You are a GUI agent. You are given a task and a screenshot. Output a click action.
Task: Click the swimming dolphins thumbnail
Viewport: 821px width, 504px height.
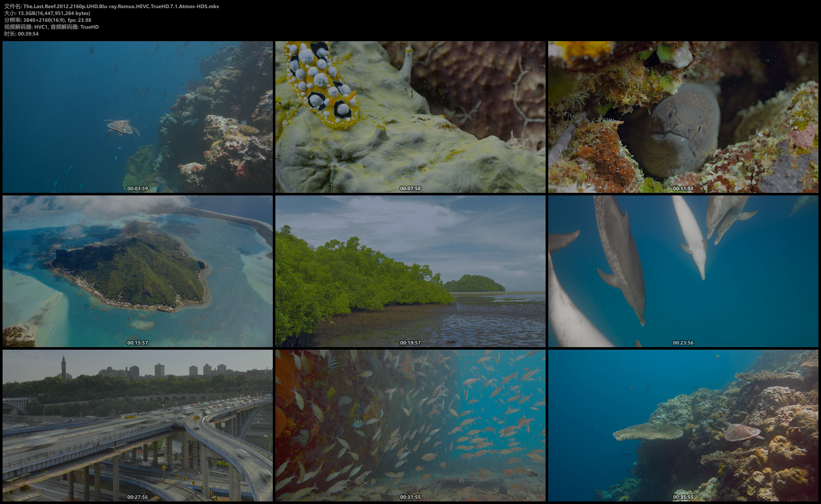(683, 271)
